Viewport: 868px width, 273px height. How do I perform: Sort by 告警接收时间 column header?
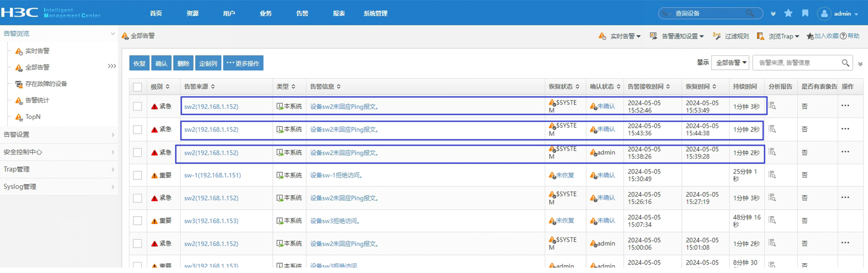pyautogui.click(x=648, y=86)
